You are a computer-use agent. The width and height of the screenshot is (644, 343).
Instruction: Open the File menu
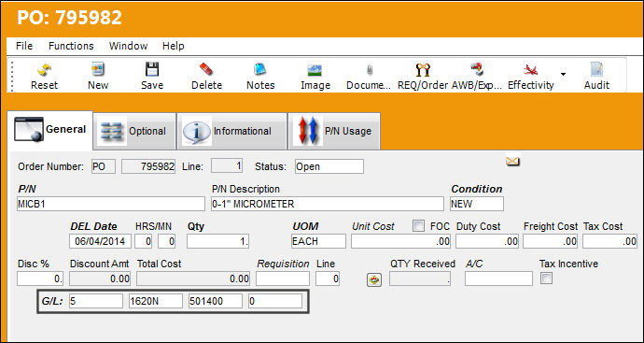[x=24, y=46]
